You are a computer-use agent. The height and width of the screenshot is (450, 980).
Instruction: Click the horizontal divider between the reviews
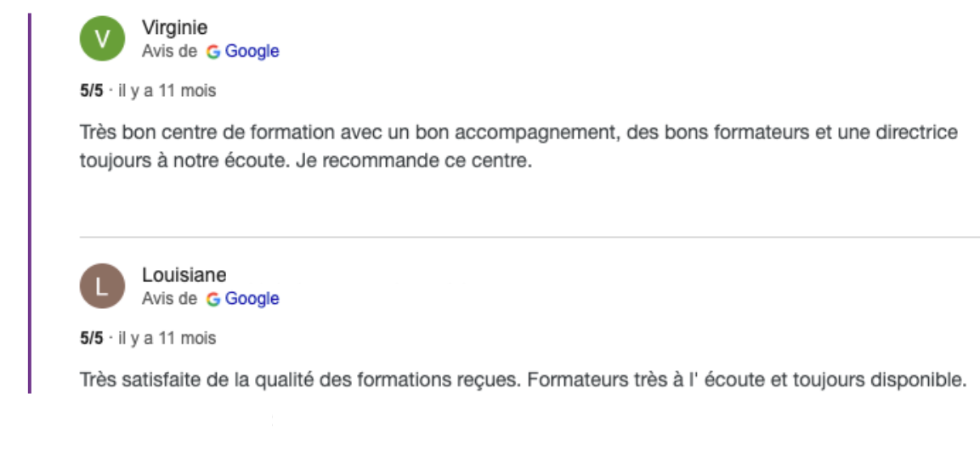tap(530, 237)
